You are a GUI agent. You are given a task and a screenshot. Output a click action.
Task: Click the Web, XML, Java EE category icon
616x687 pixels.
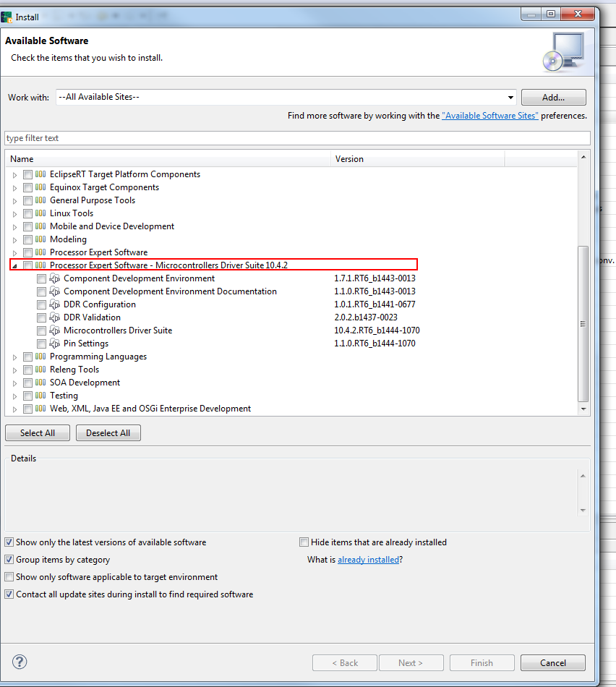[40, 409]
